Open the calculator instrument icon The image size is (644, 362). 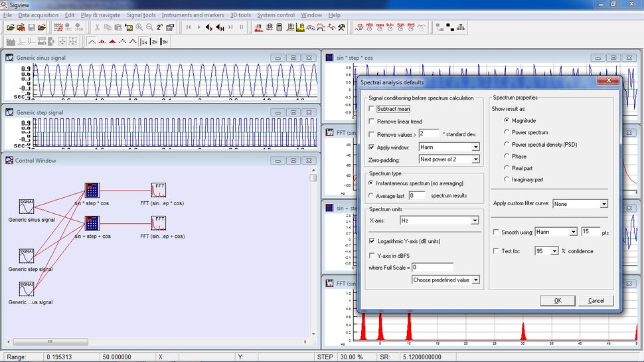tap(280, 27)
